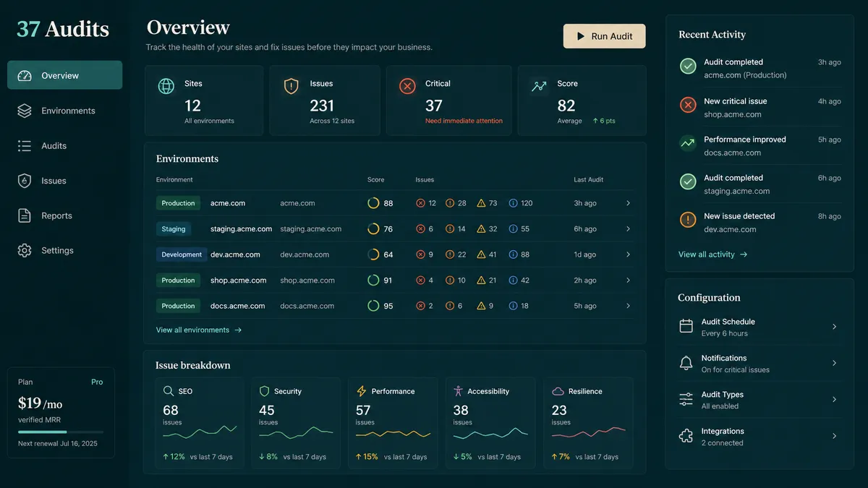
Task: Expand the staging.acme.com row chevron
Action: [628, 228]
